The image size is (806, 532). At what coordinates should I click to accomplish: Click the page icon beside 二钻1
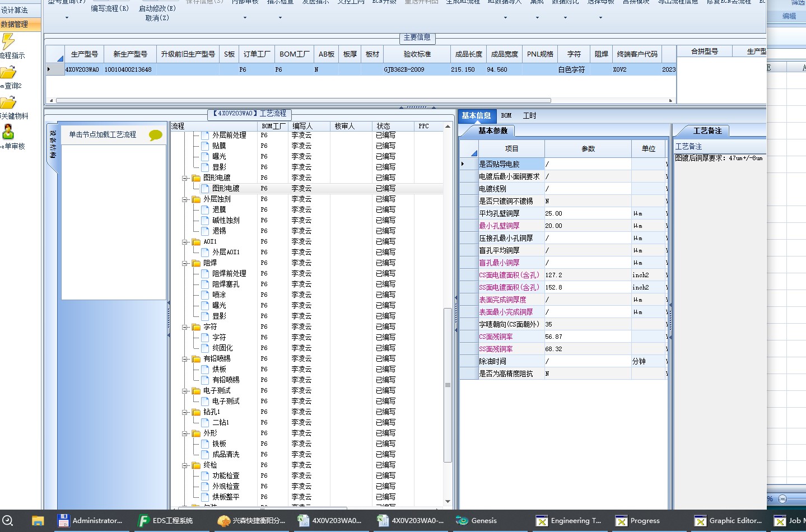click(205, 422)
